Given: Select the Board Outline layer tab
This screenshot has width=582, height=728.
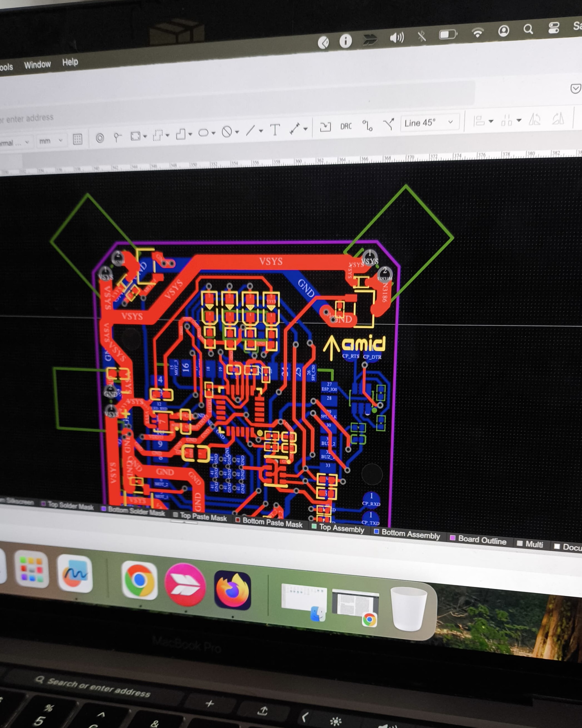Looking at the screenshot, I should click(x=479, y=540).
